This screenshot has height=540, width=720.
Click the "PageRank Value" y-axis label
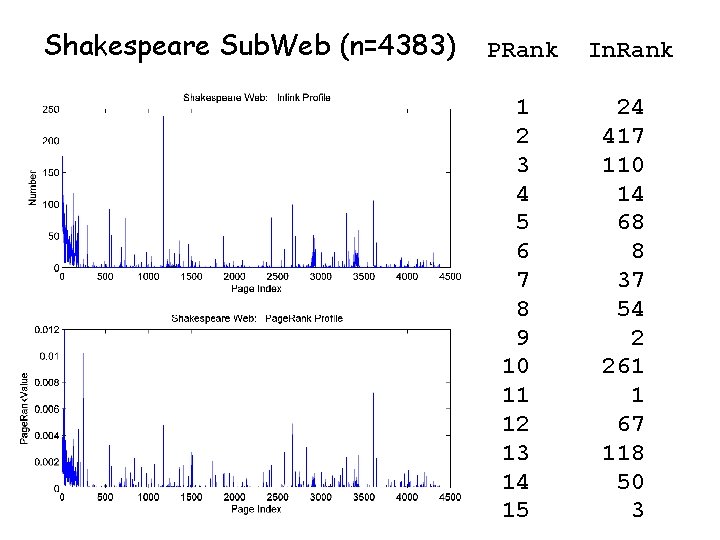click(x=24, y=408)
